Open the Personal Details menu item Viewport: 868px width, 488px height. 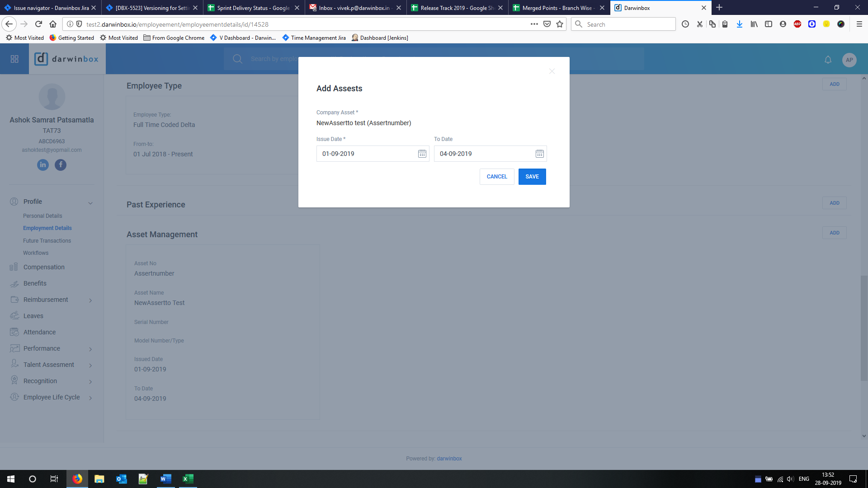pyautogui.click(x=42, y=216)
